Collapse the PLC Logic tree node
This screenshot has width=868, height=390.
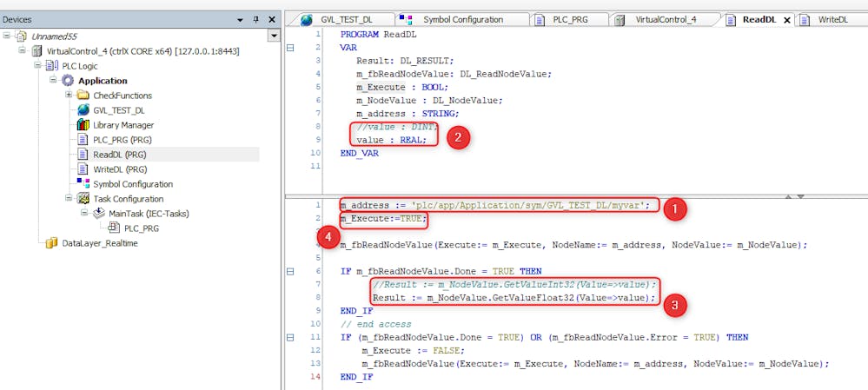point(37,66)
